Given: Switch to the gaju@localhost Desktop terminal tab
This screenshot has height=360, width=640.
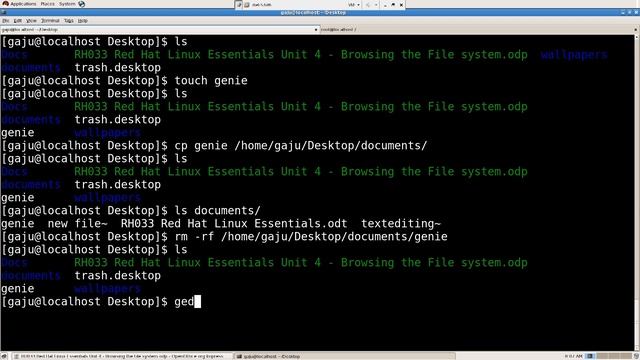Looking at the screenshot, I should 159,29.
